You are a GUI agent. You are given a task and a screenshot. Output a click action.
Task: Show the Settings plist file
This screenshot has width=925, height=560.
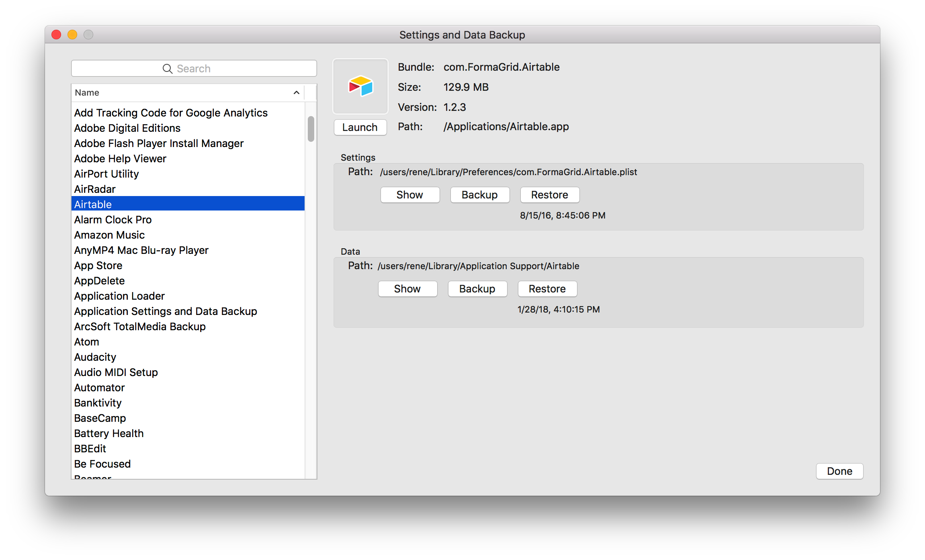(410, 195)
